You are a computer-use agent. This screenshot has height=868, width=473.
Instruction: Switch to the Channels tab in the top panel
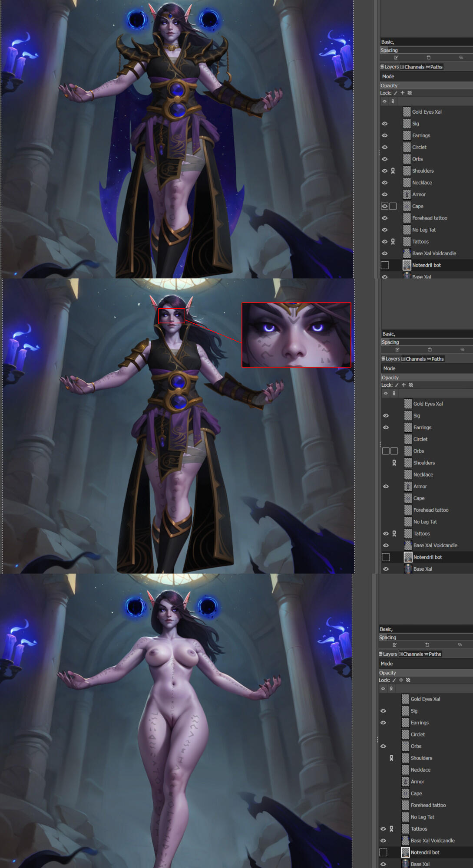pyautogui.click(x=412, y=67)
